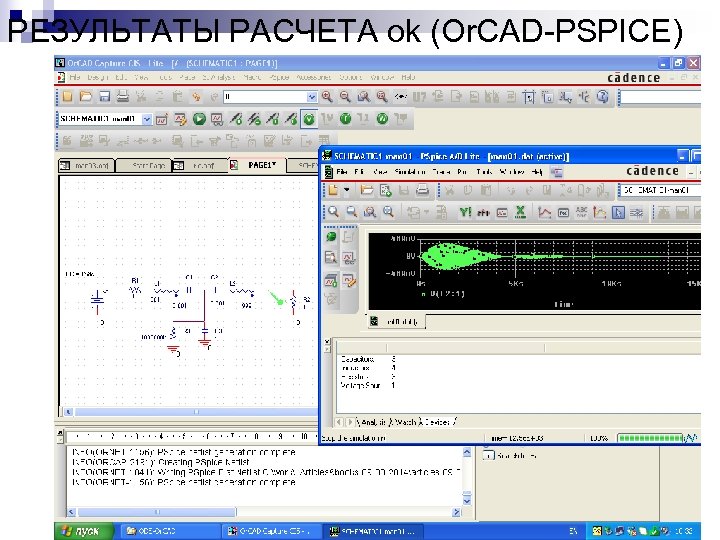
Task: Run PSpice simulation with green play button
Action: (x=199, y=119)
